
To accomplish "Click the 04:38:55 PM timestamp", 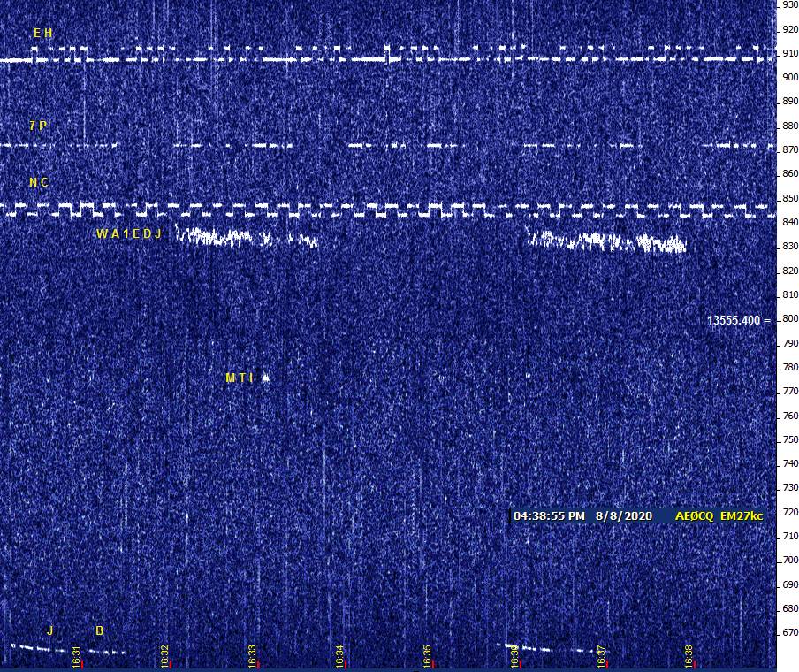I will pyautogui.click(x=549, y=515).
